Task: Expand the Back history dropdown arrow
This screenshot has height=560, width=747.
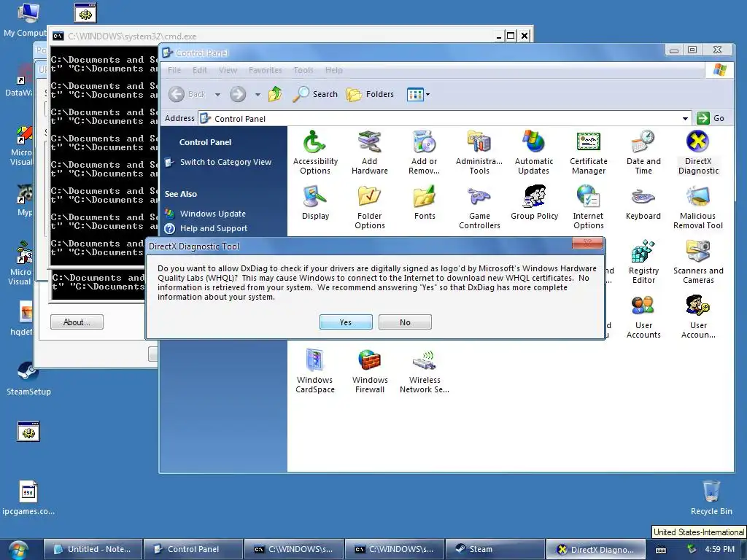Action: click(x=217, y=94)
